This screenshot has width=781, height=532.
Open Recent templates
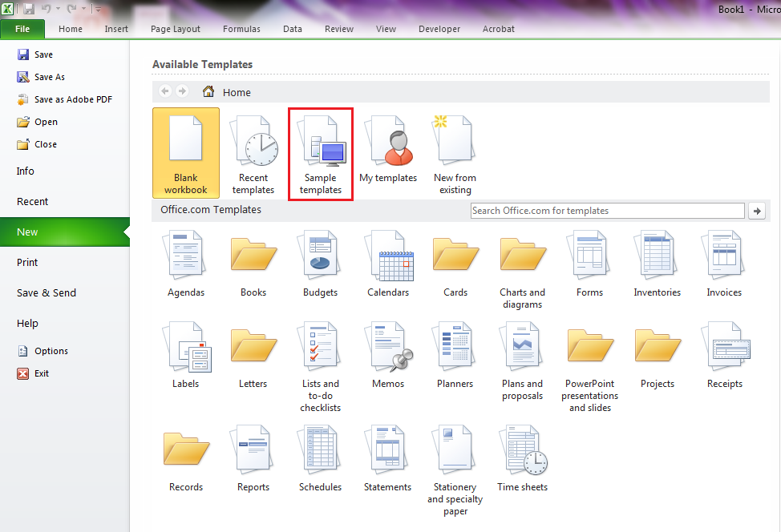pos(253,155)
